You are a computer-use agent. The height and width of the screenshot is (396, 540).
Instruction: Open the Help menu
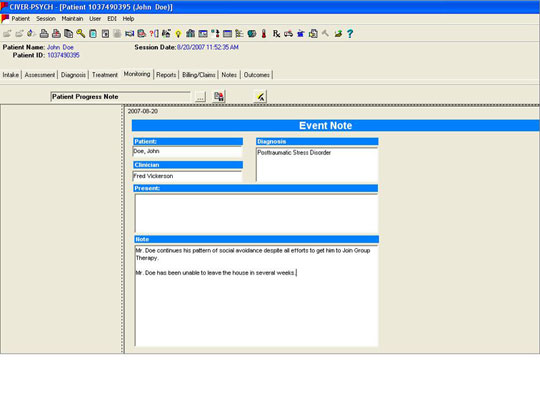(x=128, y=19)
